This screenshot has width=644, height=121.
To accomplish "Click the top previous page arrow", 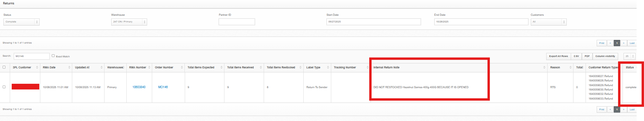I will click(x=610, y=43).
